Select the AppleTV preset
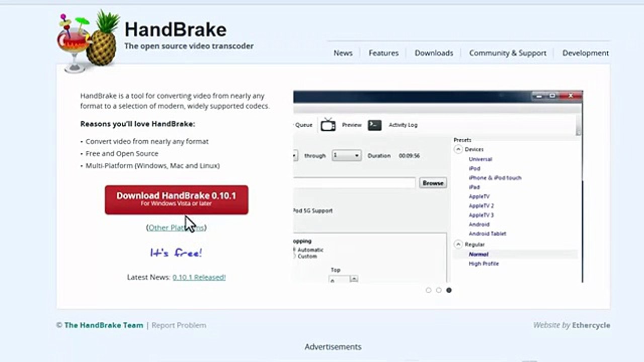 479,197
